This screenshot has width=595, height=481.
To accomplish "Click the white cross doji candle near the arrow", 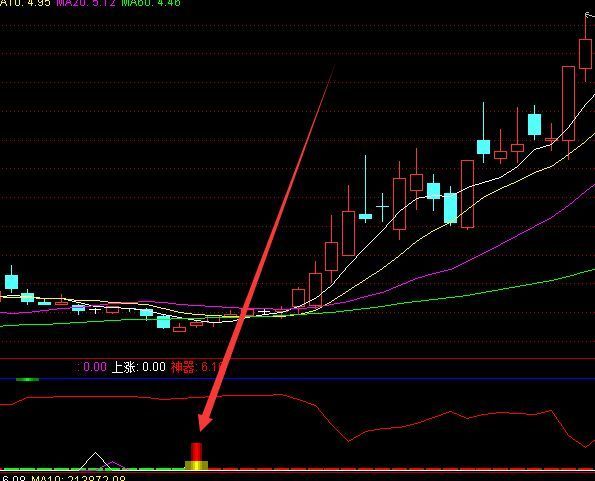I will click(x=265, y=313).
